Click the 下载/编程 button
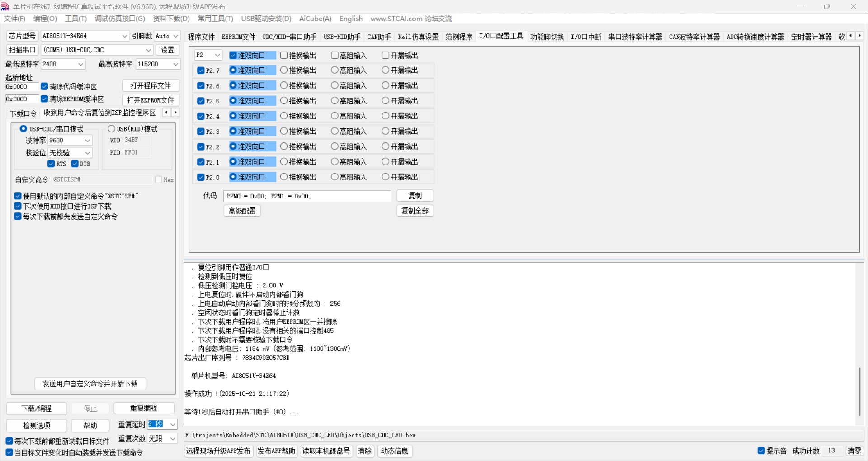This screenshot has height=461, width=868. pos(36,408)
